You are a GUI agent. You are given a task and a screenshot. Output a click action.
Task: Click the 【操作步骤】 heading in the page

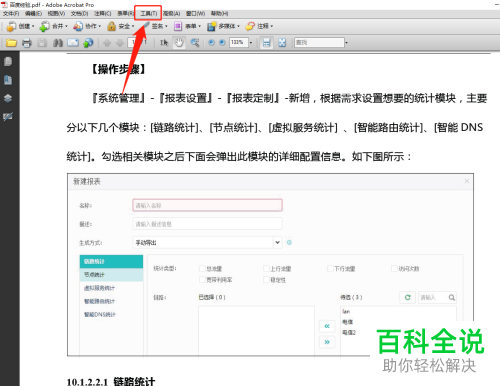119,69
